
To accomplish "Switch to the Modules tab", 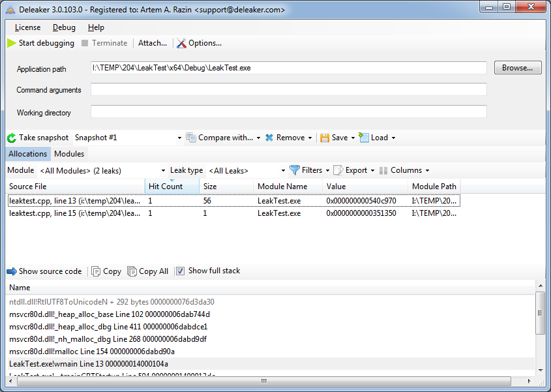I will tap(69, 154).
